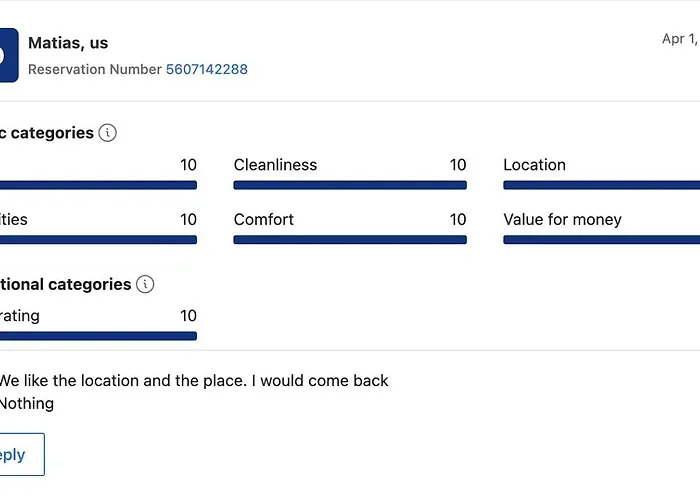This screenshot has width=700, height=500.
Task: Click the additional rating score bar
Action: [98, 336]
